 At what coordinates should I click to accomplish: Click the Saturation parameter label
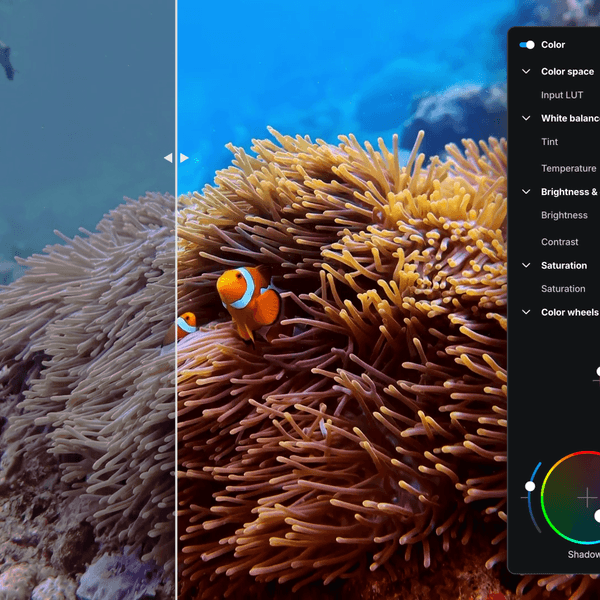click(x=563, y=289)
